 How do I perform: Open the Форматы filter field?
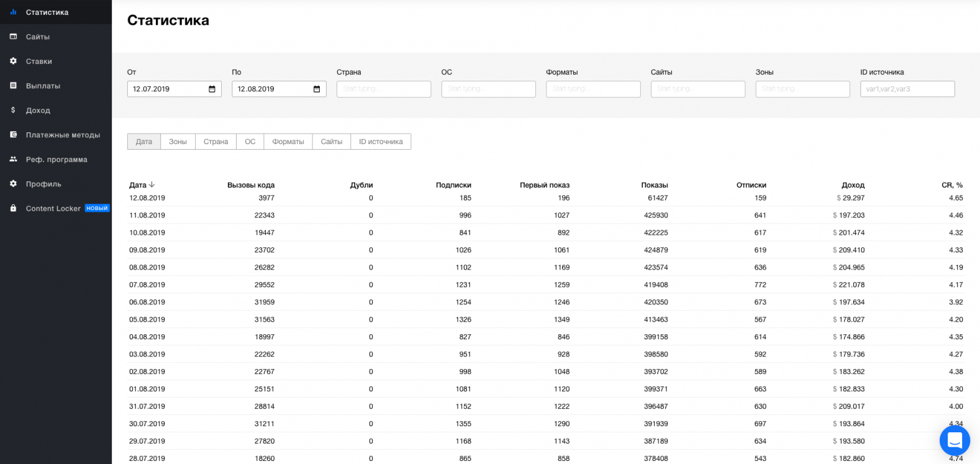coord(593,89)
